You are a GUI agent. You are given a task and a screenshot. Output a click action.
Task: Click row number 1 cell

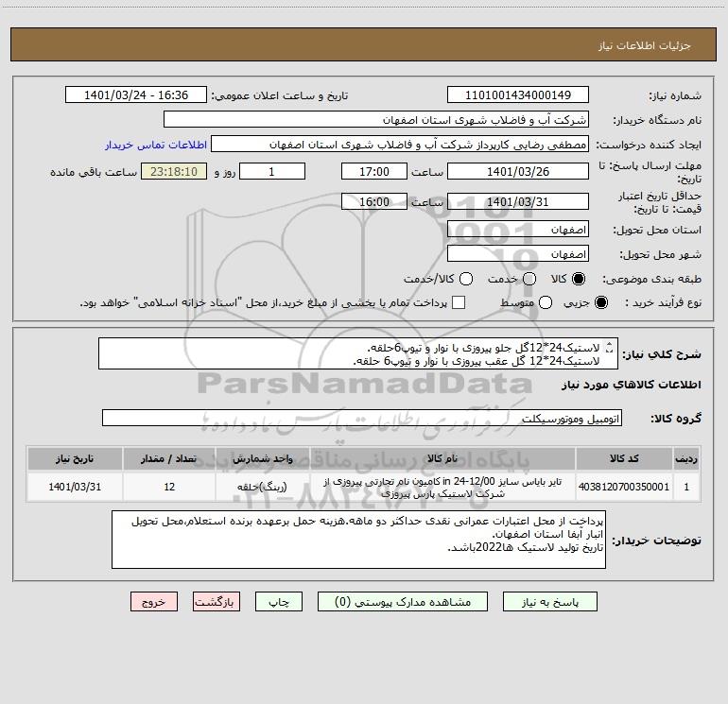[x=686, y=487]
